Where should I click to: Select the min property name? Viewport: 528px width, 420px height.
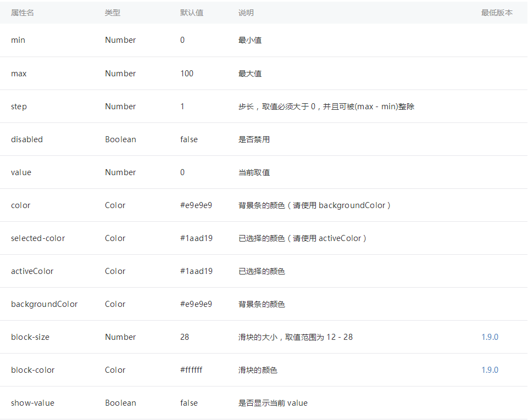[18, 40]
